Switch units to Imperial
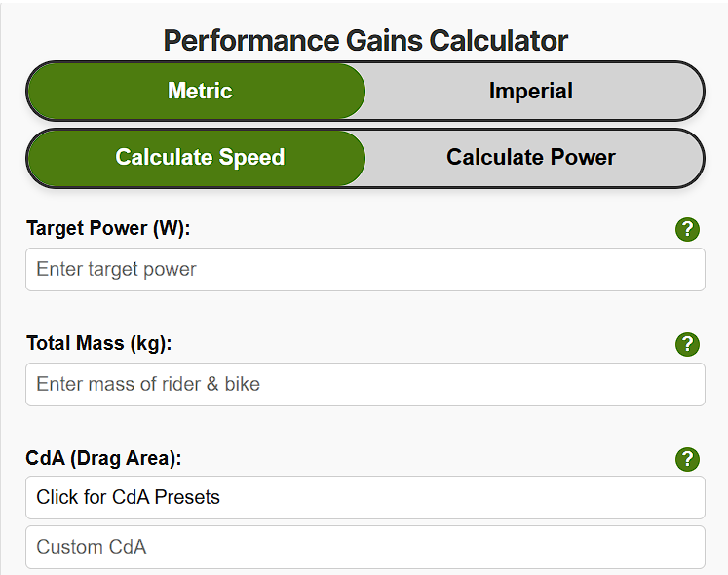This screenshot has height=575, width=728. click(x=531, y=92)
